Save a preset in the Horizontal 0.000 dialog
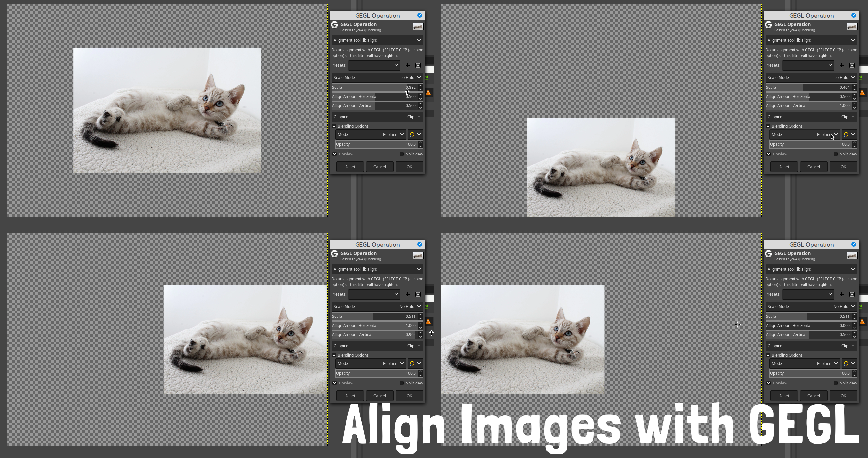Image resolution: width=868 pixels, height=458 pixels. 841,294
